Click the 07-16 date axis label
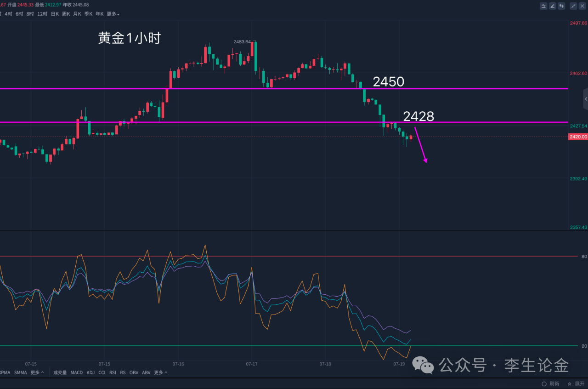This screenshot has width=588, height=389. click(178, 364)
